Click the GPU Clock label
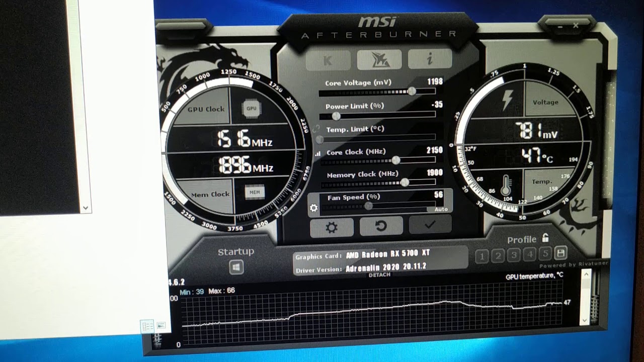 206,109
